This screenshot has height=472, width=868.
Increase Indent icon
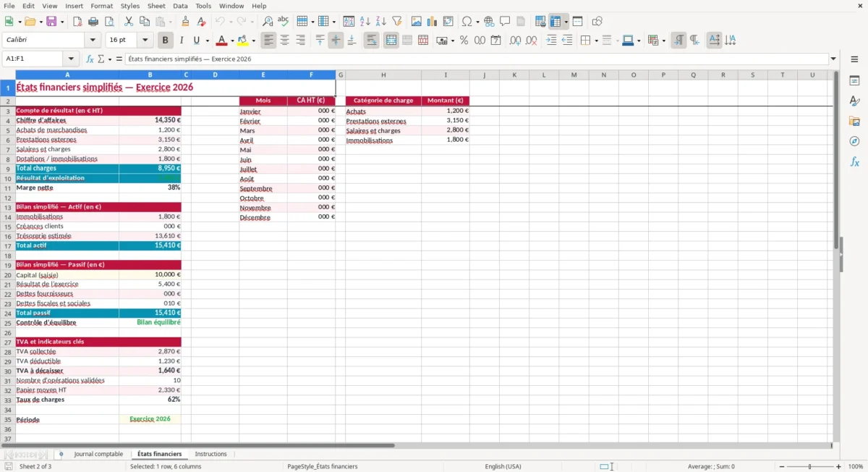tap(551, 41)
